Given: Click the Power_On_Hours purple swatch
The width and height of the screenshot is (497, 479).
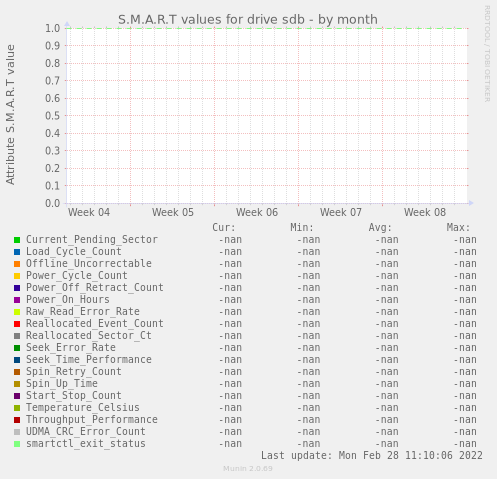Looking at the screenshot, I should pyautogui.click(x=17, y=300).
